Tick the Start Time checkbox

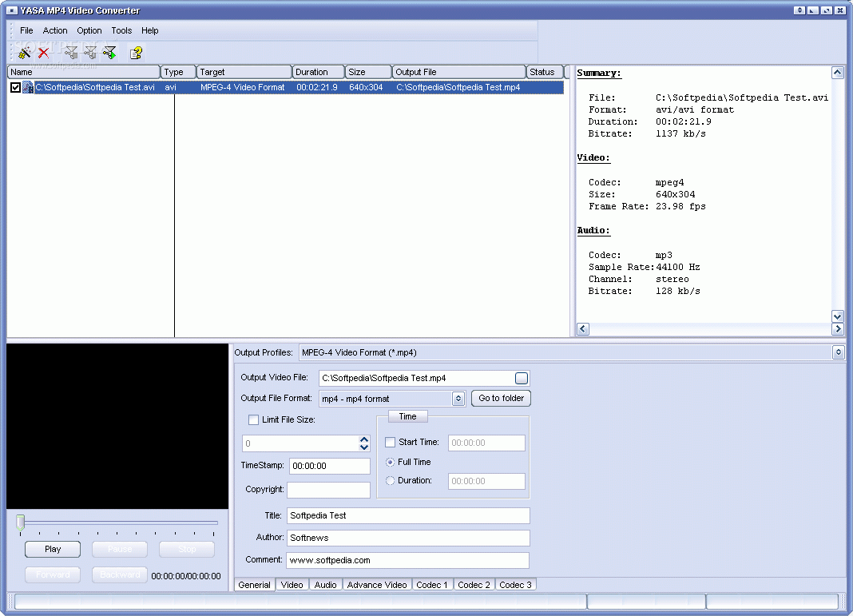[x=390, y=442]
